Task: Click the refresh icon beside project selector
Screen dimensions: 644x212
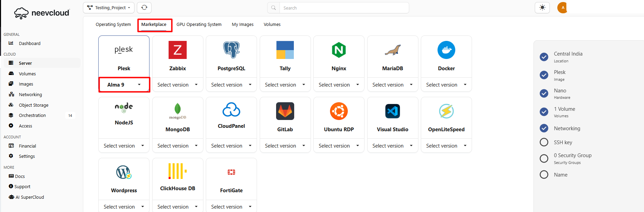Action: [x=144, y=7]
